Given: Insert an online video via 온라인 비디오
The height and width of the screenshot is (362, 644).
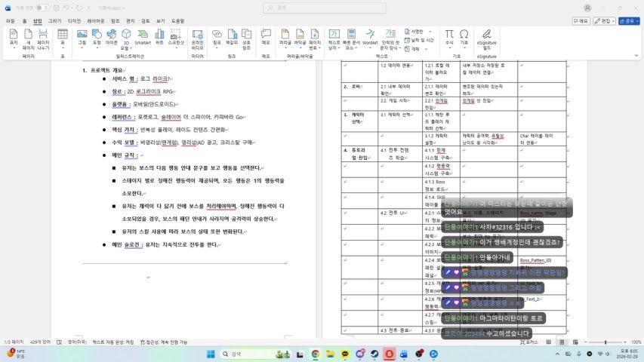Looking at the screenshot, I should click(198, 37).
